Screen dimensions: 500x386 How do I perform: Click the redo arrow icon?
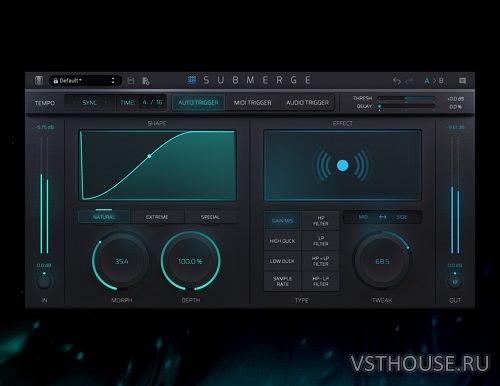pyautogui.click(x=409, y=81)
